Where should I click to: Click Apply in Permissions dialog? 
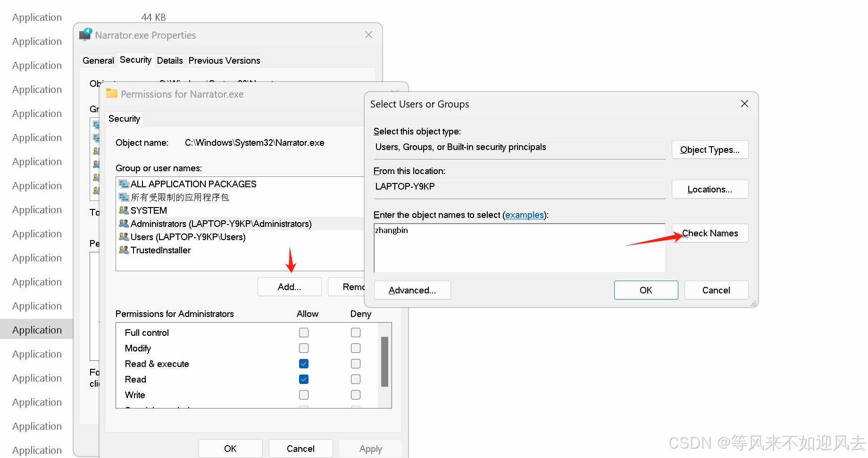pyautogui.click(x=371, y=449)
